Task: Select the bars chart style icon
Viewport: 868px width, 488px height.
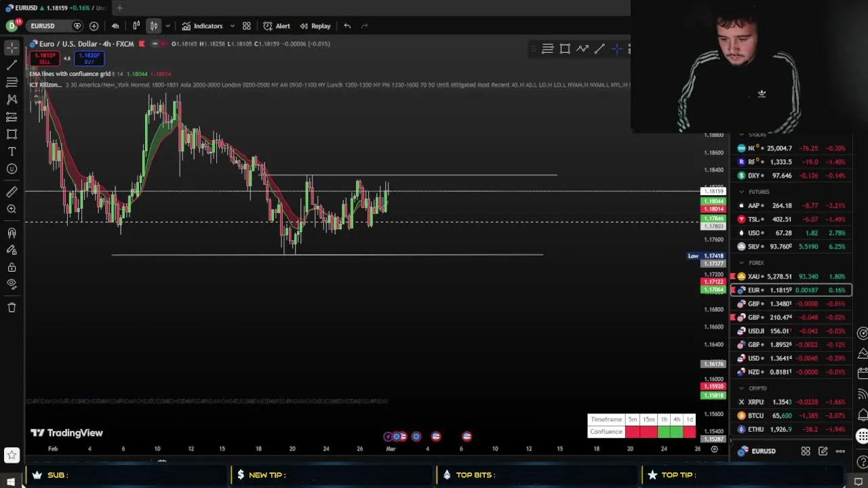Action: (136, 26)
